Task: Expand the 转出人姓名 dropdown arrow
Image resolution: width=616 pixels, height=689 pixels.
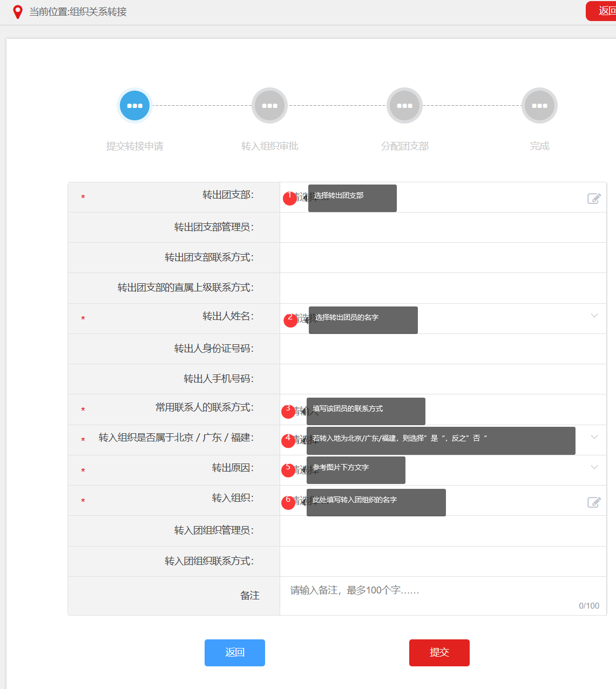Action: (x=594, y=316)
